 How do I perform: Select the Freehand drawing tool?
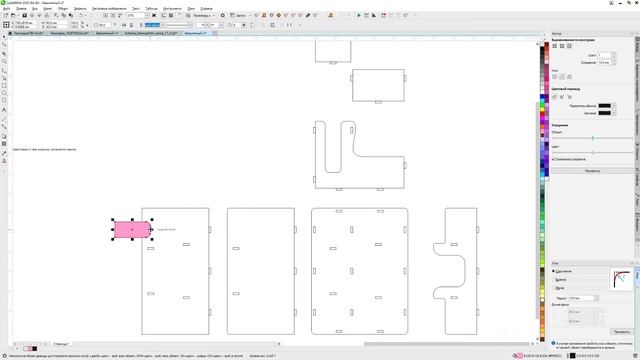click(x=4, y=70)
